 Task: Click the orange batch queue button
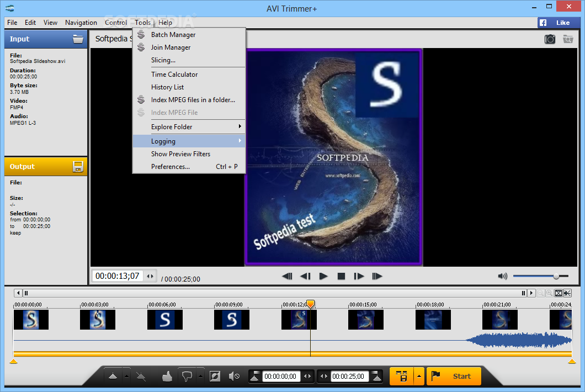click(x=401, y=377)
